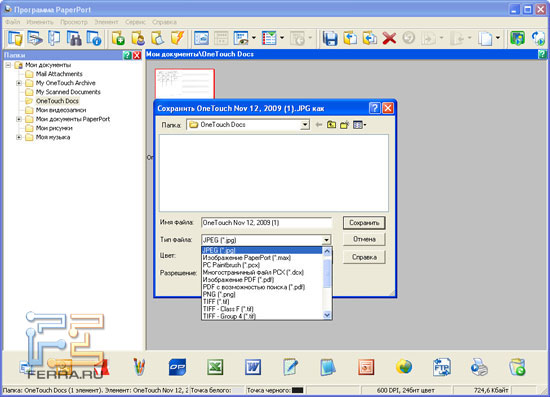This screenshot has width=550, height=397.
Task: Click the blue notebook icon in the bottom bar
Action: pos(328,367)
